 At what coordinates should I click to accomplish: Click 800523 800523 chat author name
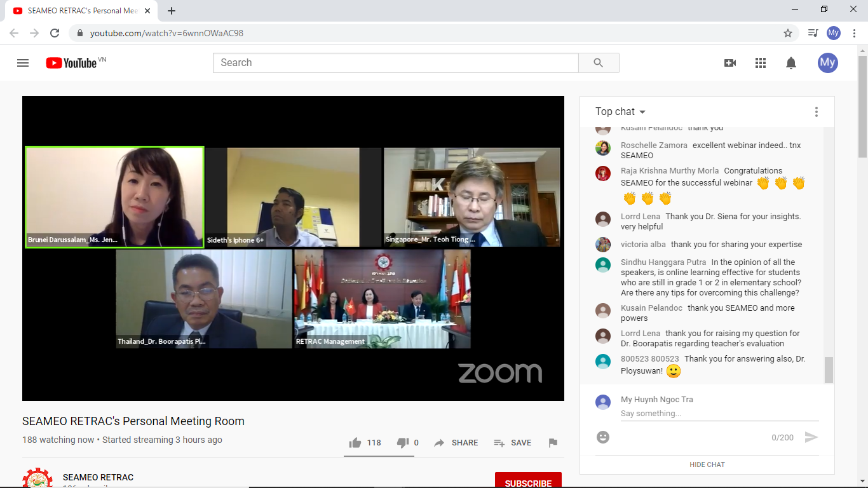pyautogui.click(x=649, y=359)
